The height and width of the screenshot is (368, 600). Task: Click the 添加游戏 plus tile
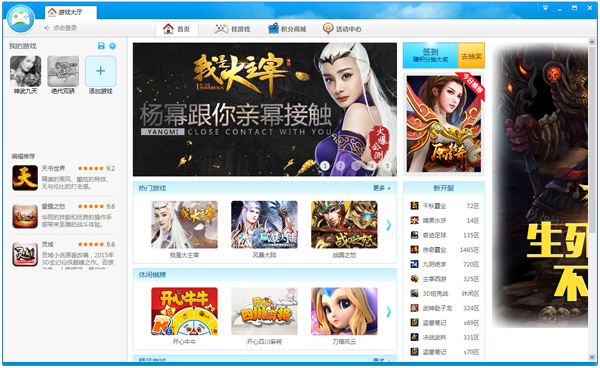coord(101,72)
